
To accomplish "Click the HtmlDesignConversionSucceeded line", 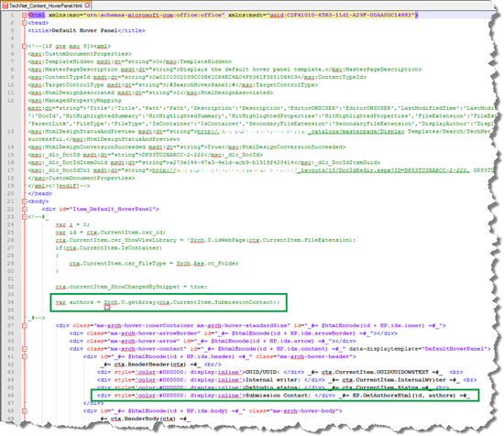I will pyautogui.click(x=187, y=147).
